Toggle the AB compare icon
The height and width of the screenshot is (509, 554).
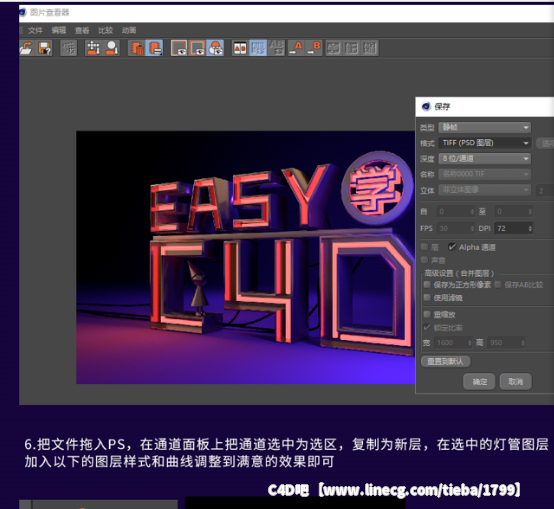[240, 48]
